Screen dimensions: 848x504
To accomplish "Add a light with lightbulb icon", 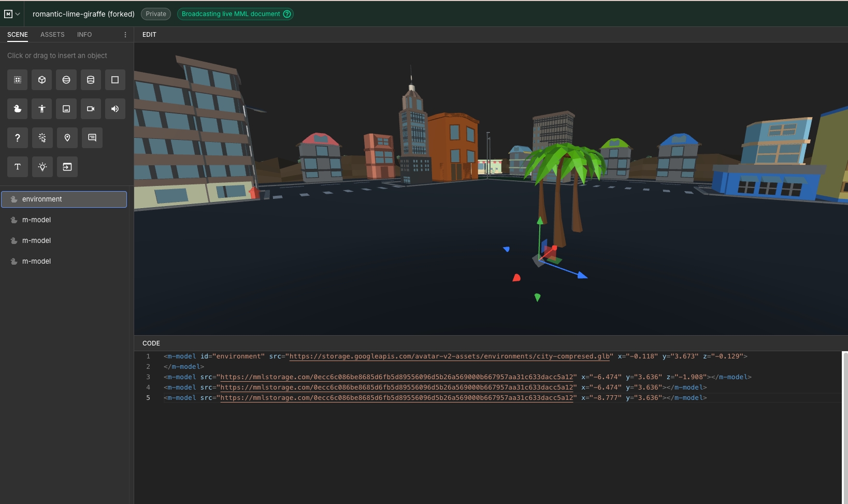I will (x=42, y=167).
